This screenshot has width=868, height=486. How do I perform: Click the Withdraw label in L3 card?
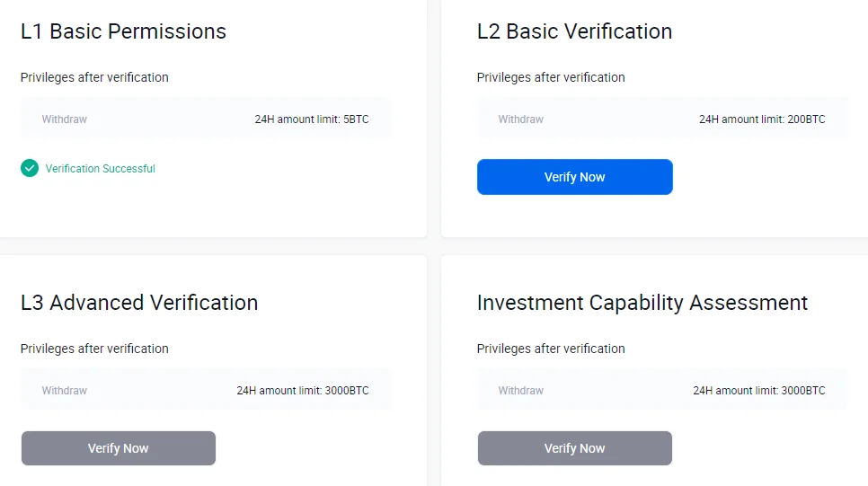click(64, 390)
